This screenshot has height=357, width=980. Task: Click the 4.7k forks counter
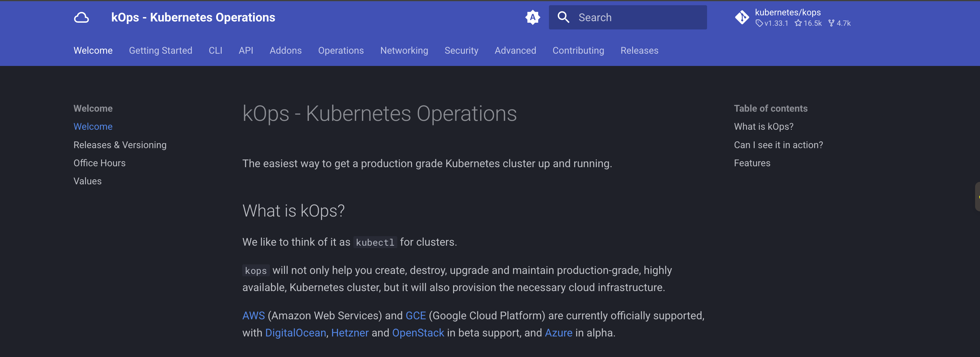tap(840, 24)
